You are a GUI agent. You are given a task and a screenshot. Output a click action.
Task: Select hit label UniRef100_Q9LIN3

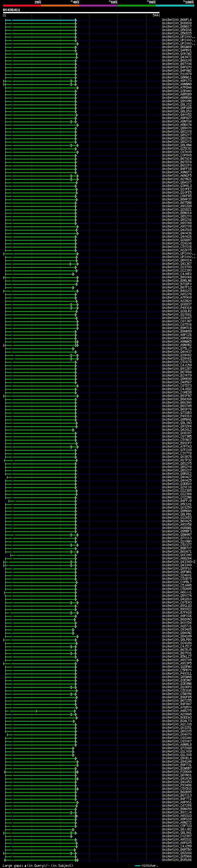click(x=176, y=423)
